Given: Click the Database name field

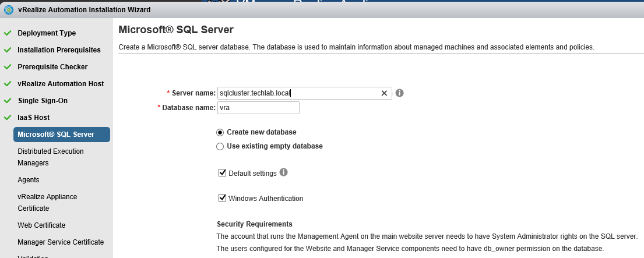Looking at the screenshot, I should coord(258,108).
